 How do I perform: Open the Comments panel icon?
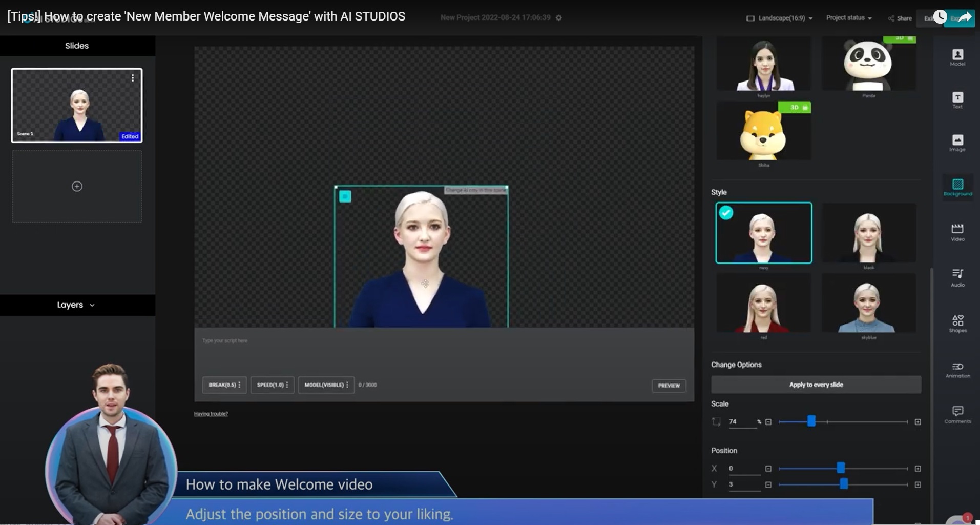coord(957,414)
